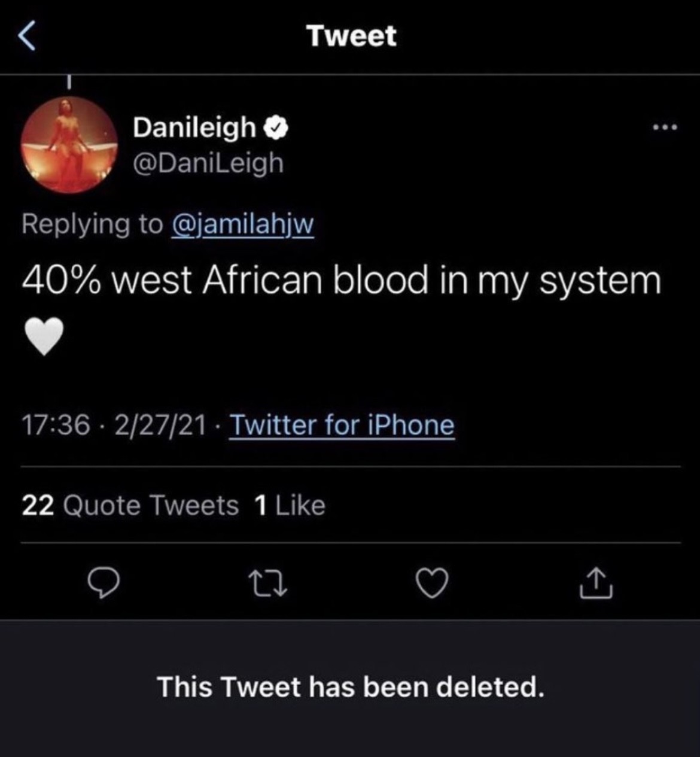Like the tweet with the heart icon

click(431, 583)
